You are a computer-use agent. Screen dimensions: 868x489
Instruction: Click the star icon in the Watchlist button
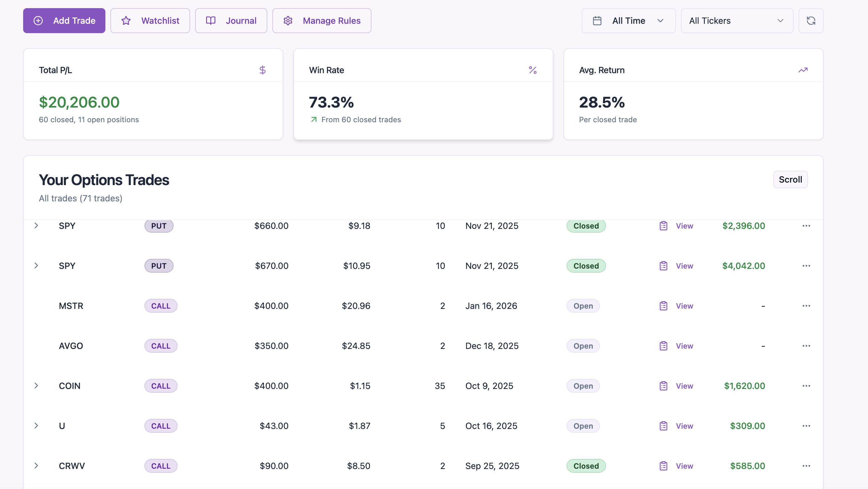point(125,21)
